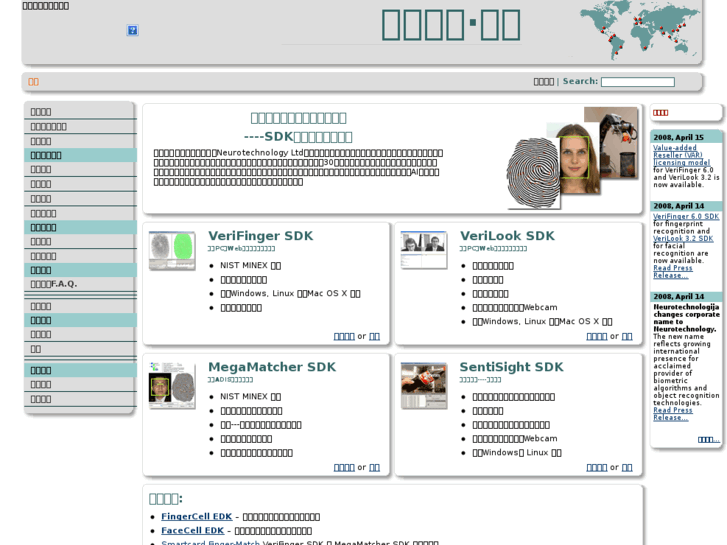Click Webcam bullet in the SentiSight SDK card

515,439
